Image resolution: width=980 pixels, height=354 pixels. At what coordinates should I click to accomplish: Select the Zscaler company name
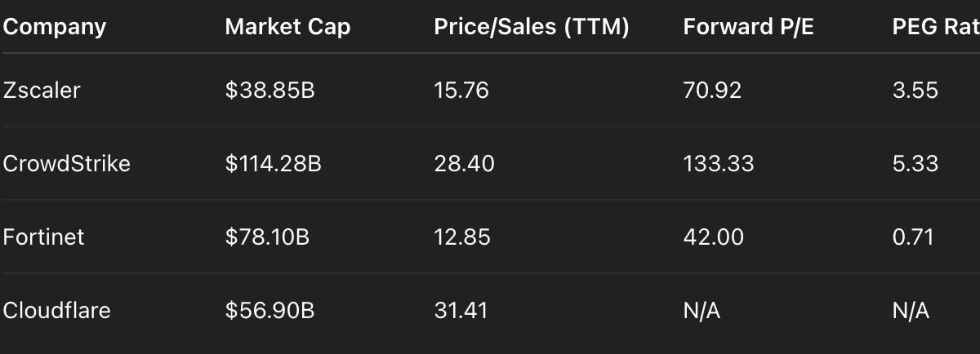pyautogui.click(x=42, y=90)
